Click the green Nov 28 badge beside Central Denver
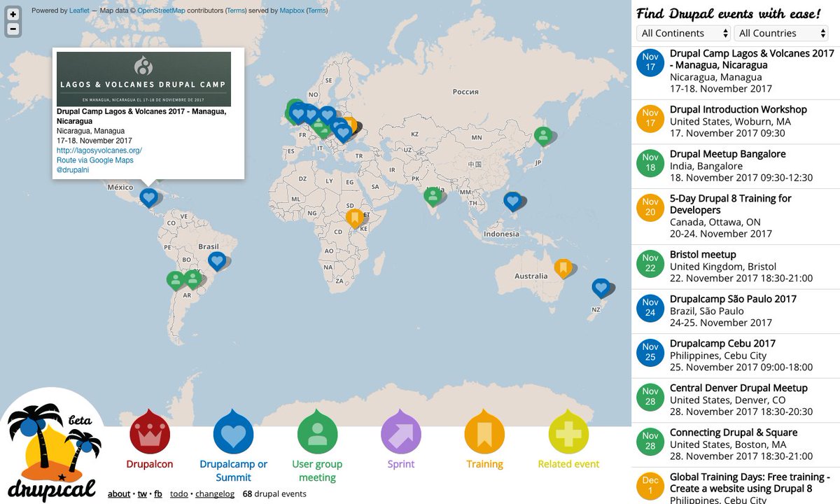This screenshot has height=504, width=840. coord(650,397)
